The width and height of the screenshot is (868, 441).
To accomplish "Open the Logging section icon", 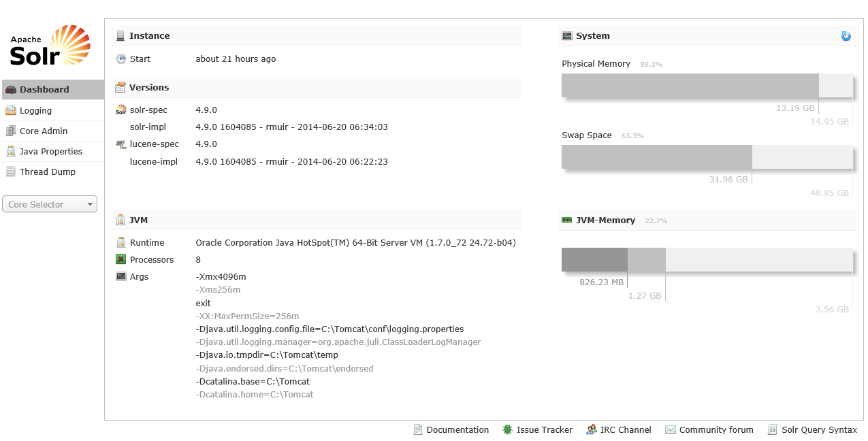I will 11,110.
